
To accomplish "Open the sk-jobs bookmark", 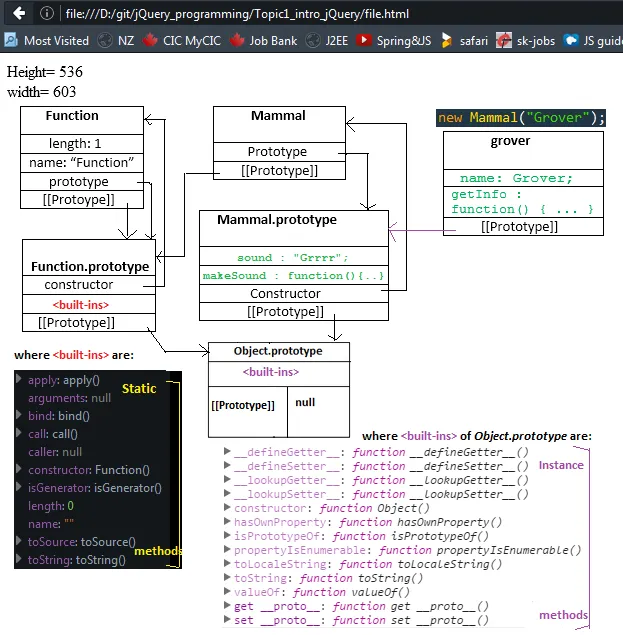I will pos(526,41).
